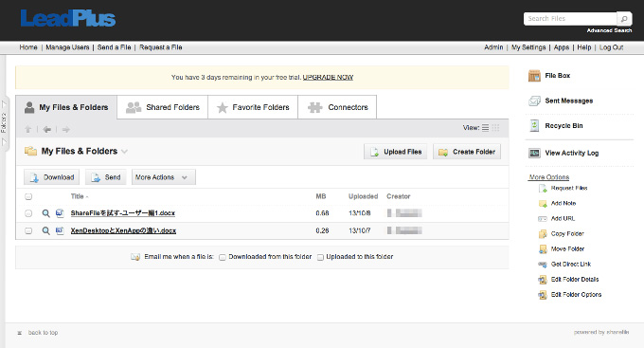
Task: Focus the Search Files field
Action: click(570, 19)
